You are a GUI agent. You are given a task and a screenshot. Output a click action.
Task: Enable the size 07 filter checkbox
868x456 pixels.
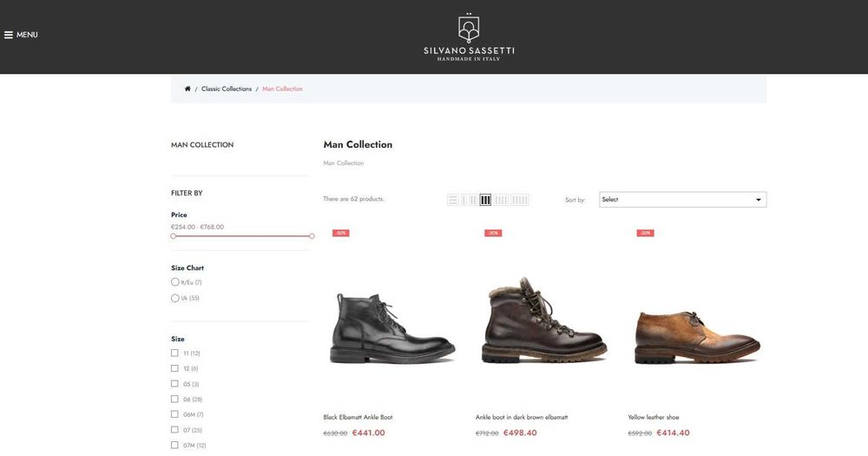174,430
